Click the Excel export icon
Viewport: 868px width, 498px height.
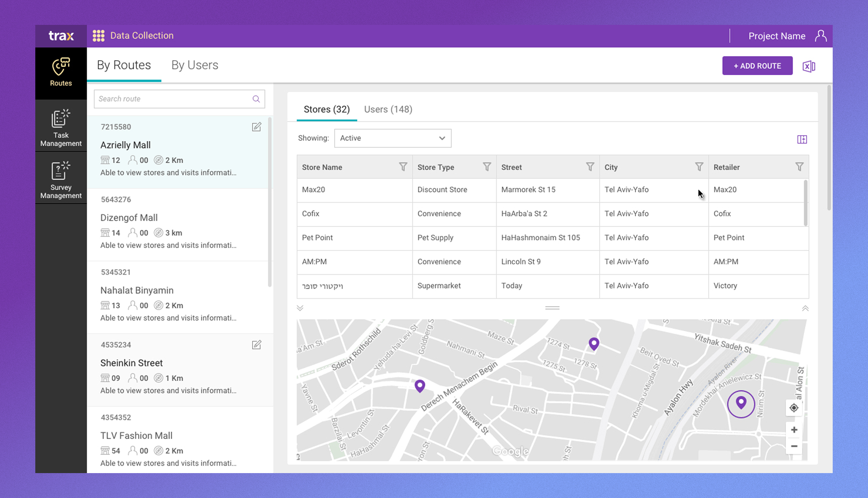click(809, 66)
